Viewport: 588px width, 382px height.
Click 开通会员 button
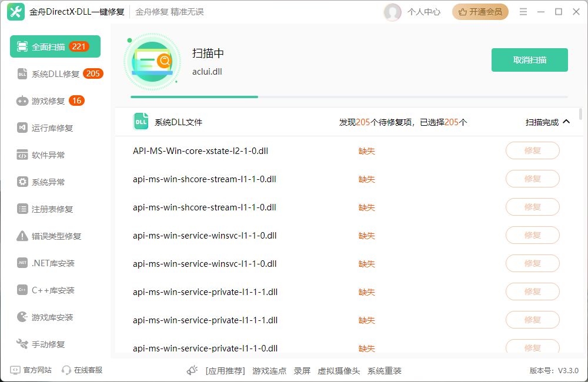(x=480, y=12)
